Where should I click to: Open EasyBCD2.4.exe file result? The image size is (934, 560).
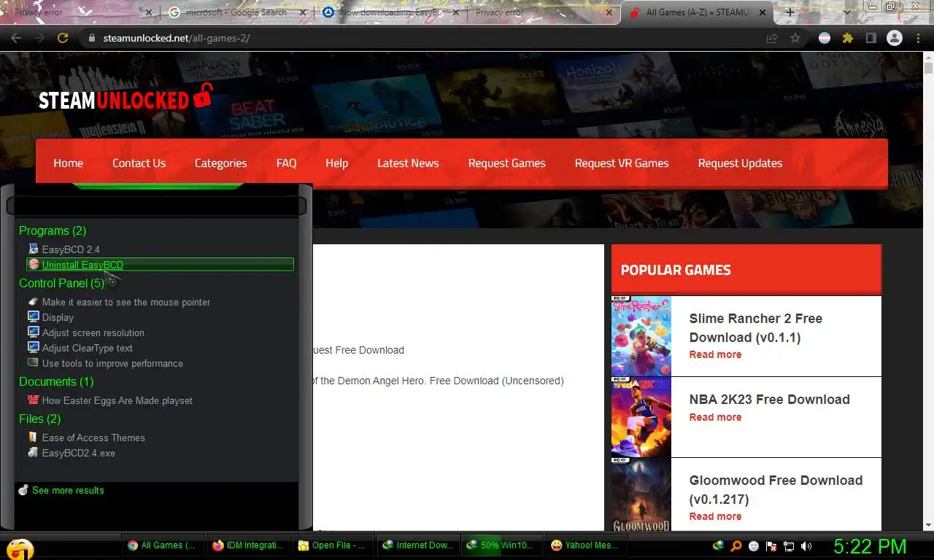(x=78, y=453)
